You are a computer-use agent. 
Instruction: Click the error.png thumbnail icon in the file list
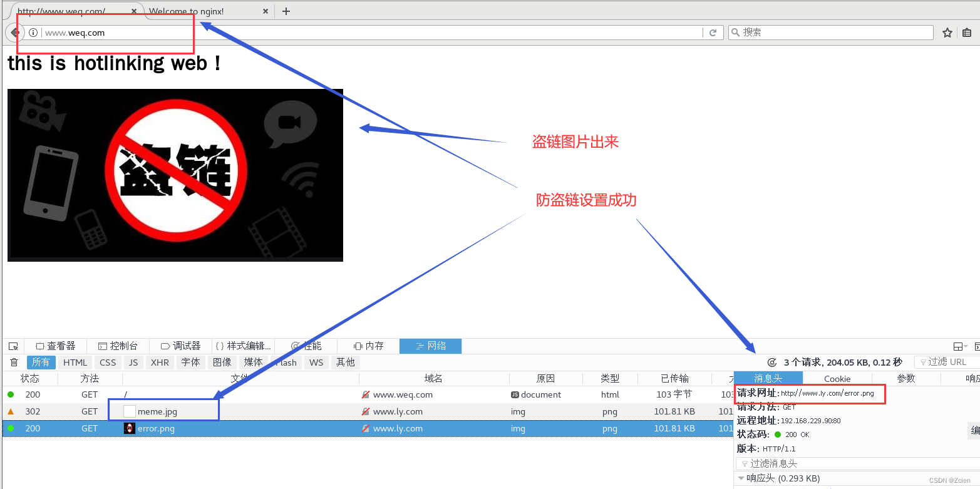point(130,428)
